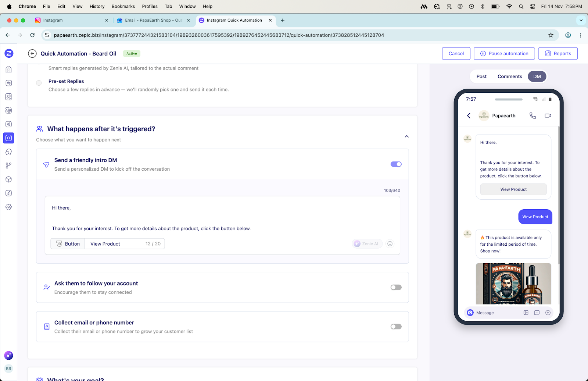Edit the View Product button label field
The width and height of the screenshot is (588, 381).
pyautogui.click(x=125, y=244)
